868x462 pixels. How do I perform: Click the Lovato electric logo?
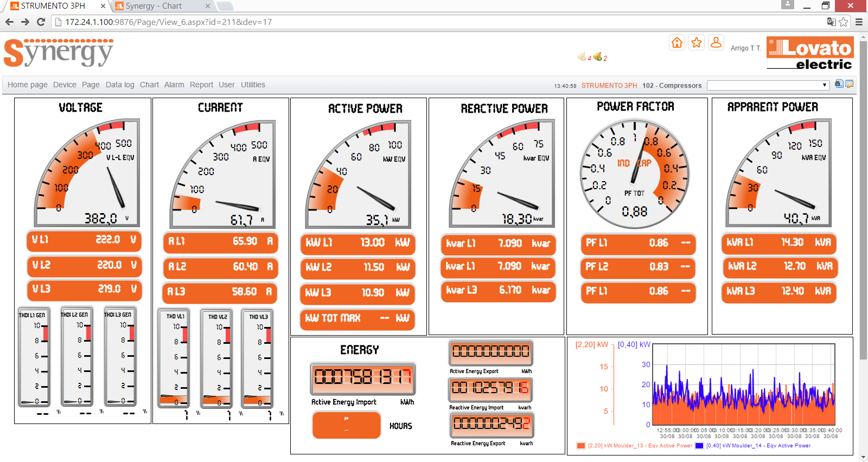(x=810, y=53)
